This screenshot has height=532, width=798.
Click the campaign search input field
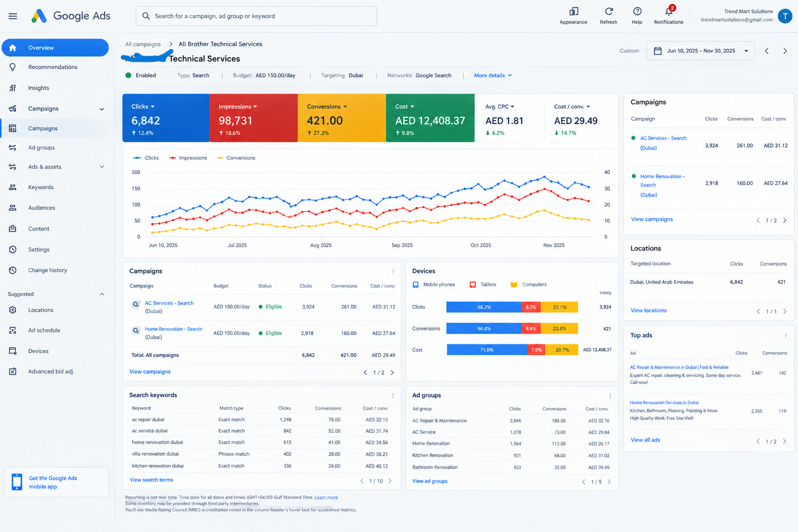pyautogui.click(x=257, y=16)
